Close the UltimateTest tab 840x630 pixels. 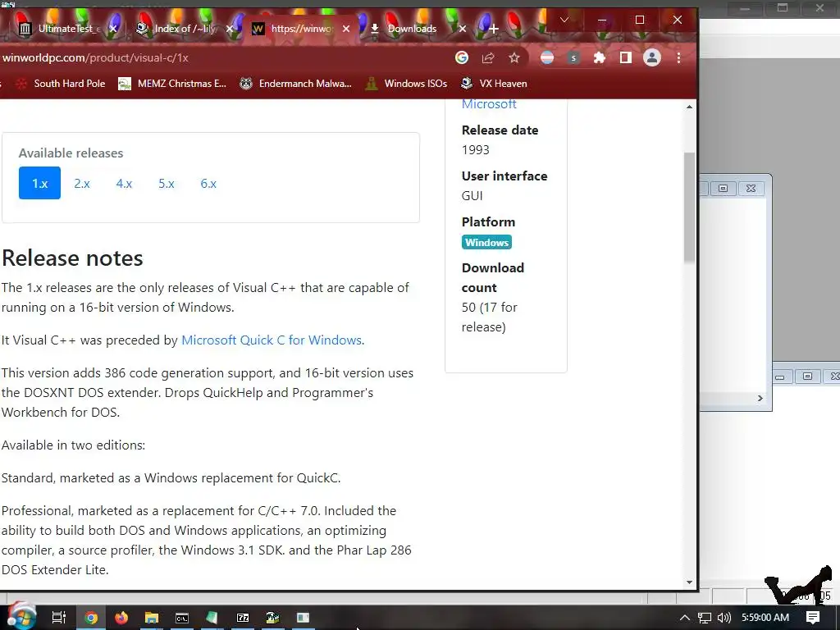113,29
